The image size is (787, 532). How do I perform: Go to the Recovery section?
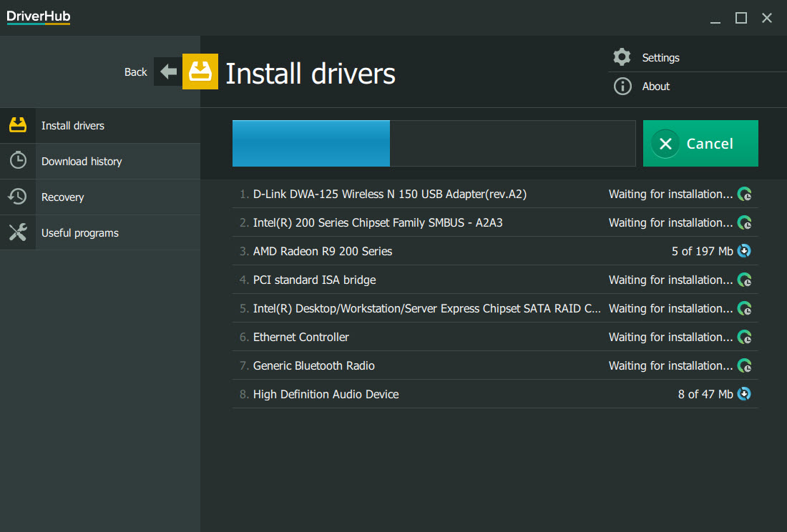pos(100,197)
